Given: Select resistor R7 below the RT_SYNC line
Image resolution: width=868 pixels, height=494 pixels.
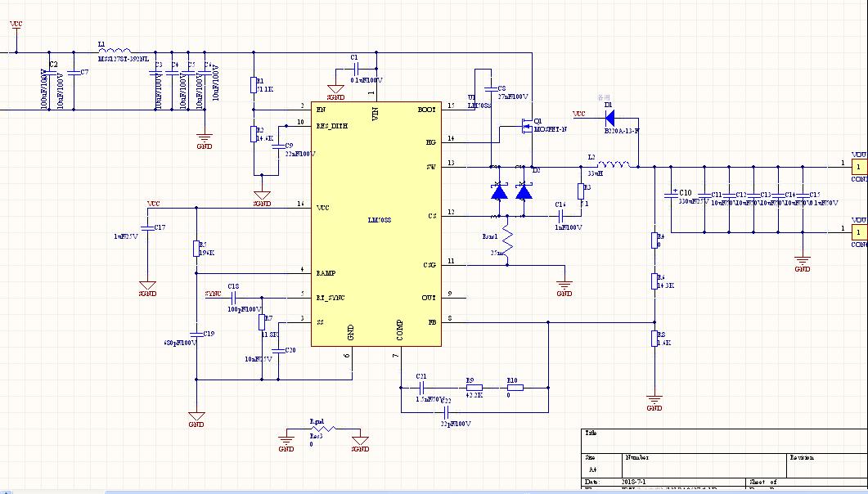Looking at the screenshot, I should (x=262, y=322).
